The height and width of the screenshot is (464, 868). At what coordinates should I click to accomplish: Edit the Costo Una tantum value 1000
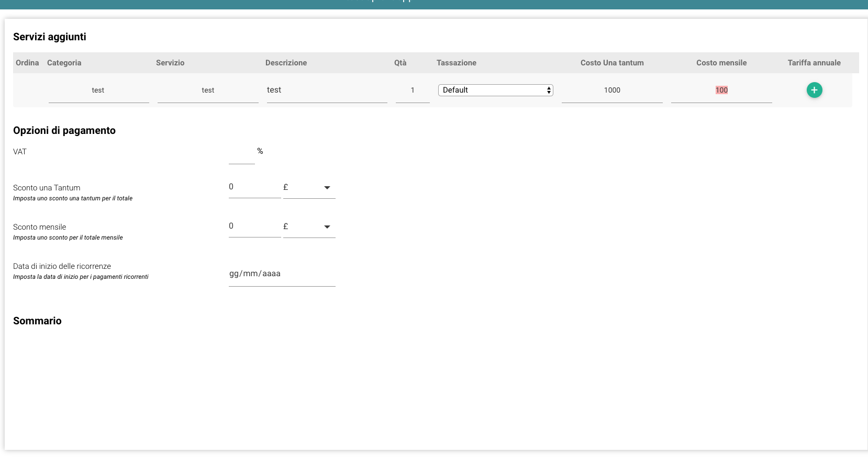[612, 90]
